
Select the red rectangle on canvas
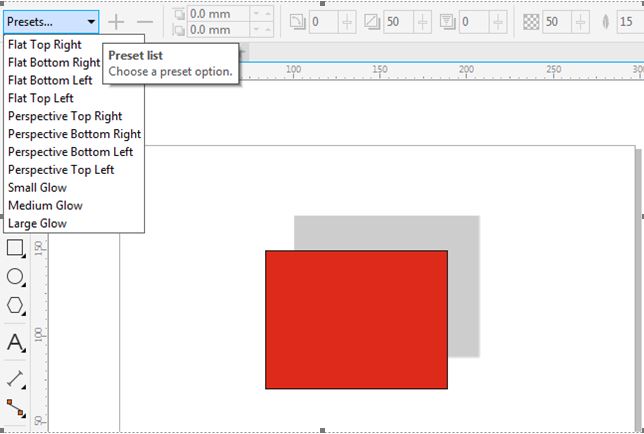(x=356, y=319)
